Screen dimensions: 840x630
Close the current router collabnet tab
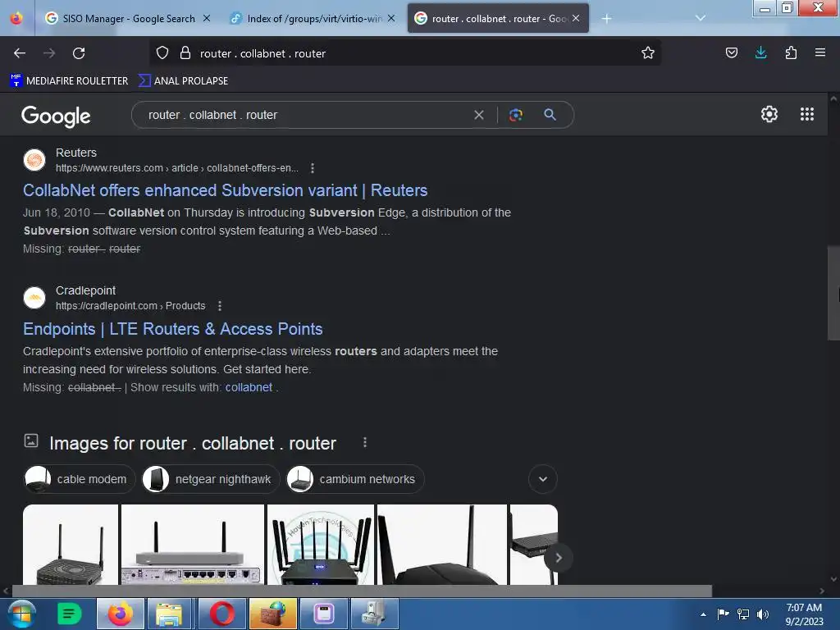[576, 18]
